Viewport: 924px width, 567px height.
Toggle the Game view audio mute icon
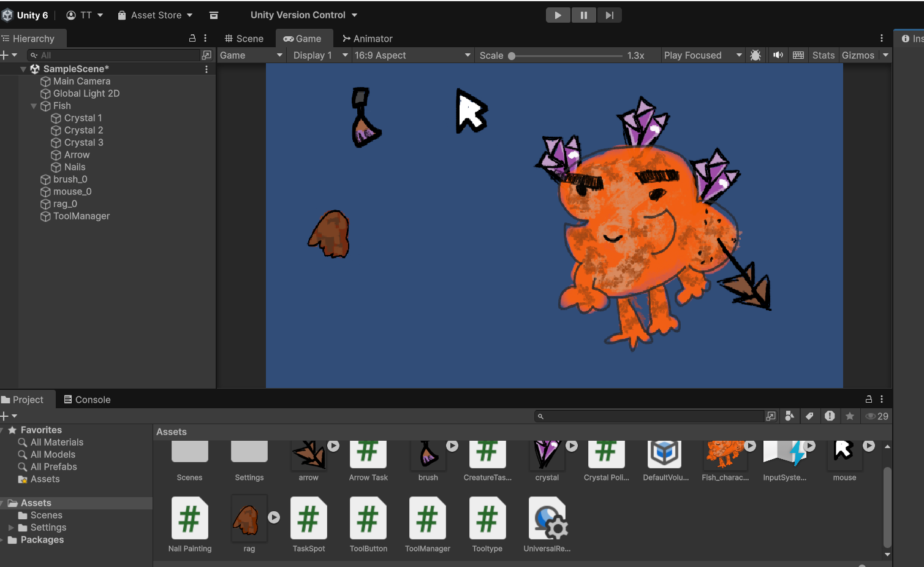tap(778, 55)
